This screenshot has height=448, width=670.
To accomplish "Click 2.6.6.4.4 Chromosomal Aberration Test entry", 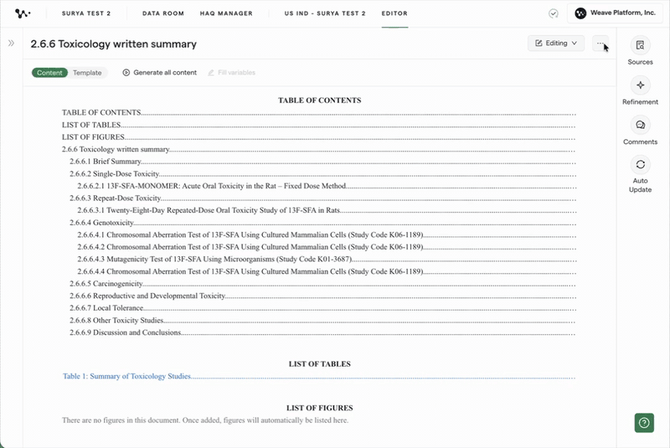I will [327, 271].
